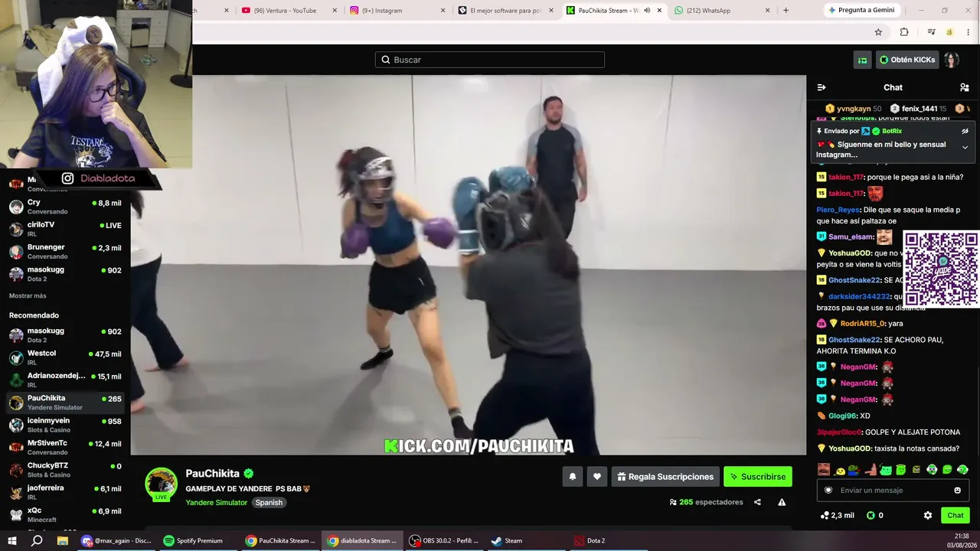Click Regala Suscripciones button
This screenshot has width=980, height=551.
click(x=665, y=477)
